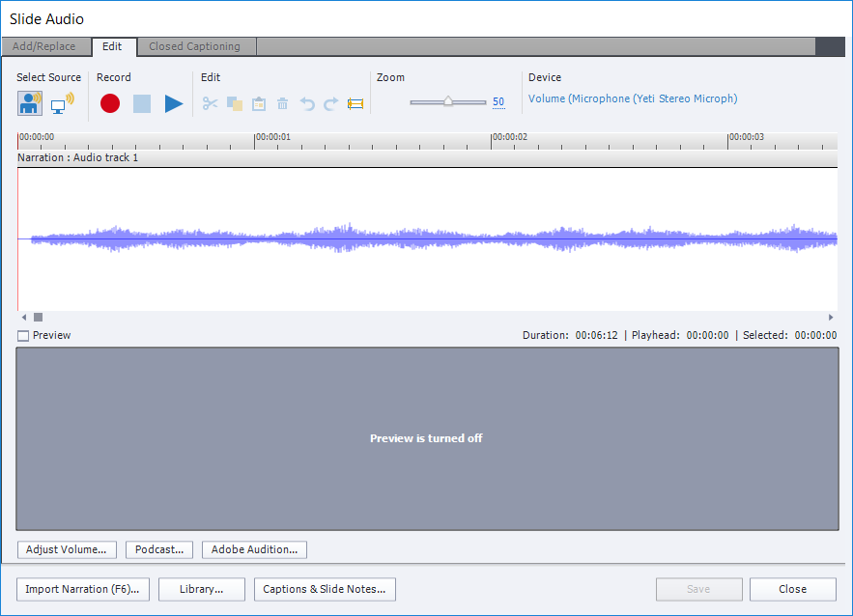Click the Copy icon
Screen dimensions: 853x616
click(235, 103)
